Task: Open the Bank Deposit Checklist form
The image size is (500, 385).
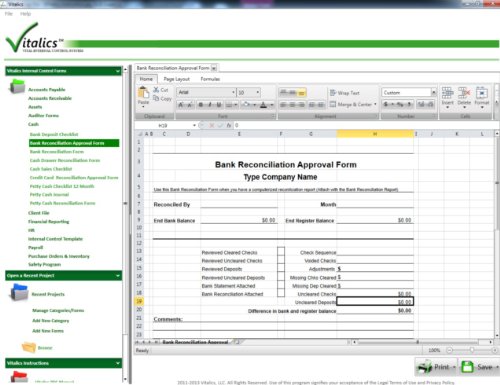Action: coord(54,134)
